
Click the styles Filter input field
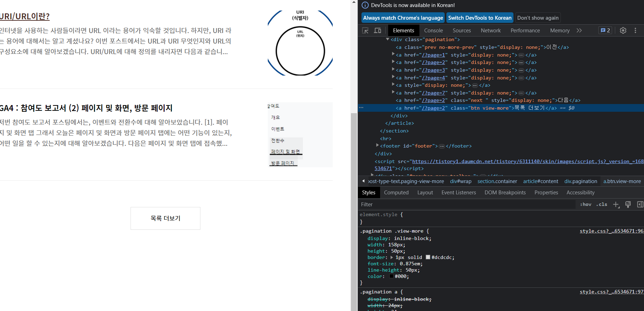(x=467, y=205)
